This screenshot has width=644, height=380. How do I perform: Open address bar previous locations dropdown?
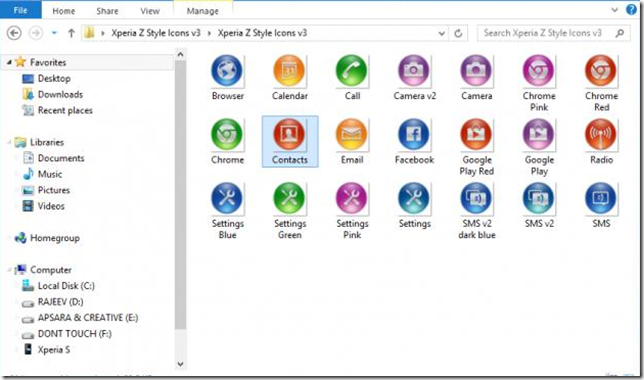point(442,33)
